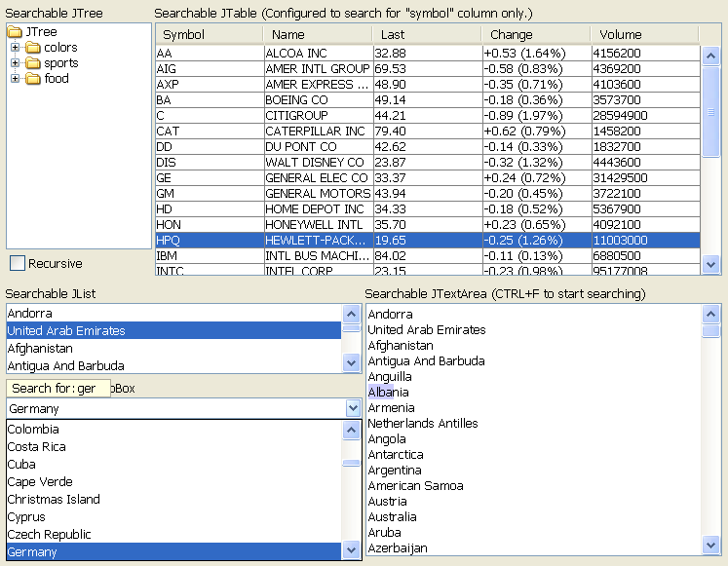Viewport: 728px width, 566px height.
Task: Click the combo popup scroll up arrow
Action: pos(352,430)
